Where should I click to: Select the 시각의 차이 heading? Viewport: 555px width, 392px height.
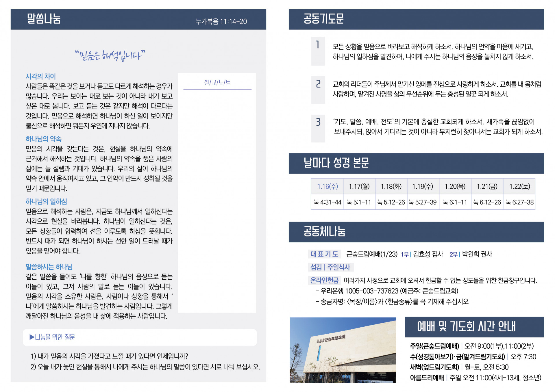coord(41,76)
